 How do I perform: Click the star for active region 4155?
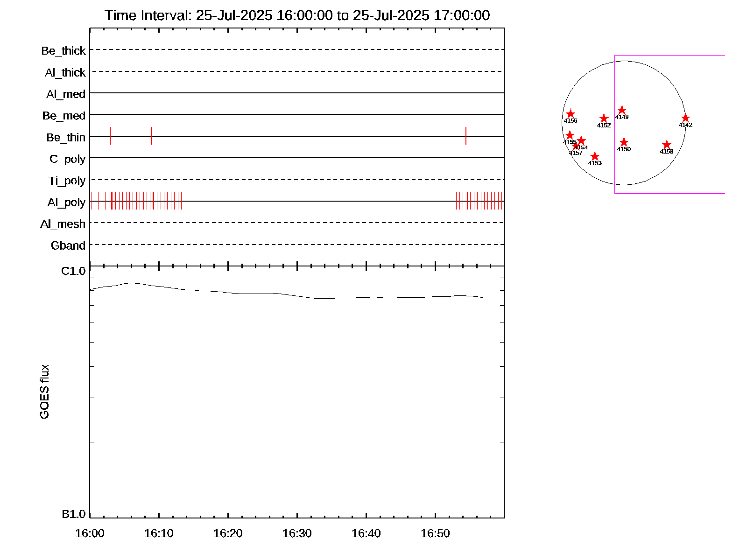pos(569,135)
